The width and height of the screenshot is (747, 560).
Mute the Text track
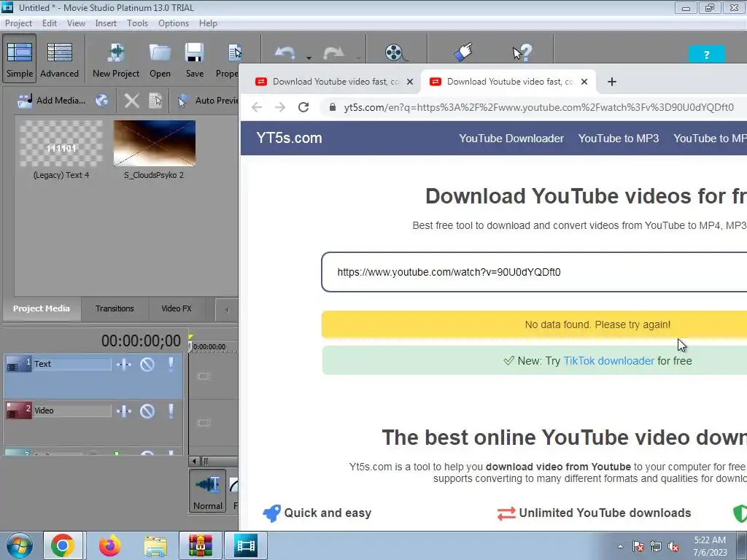tap(147, 365)
